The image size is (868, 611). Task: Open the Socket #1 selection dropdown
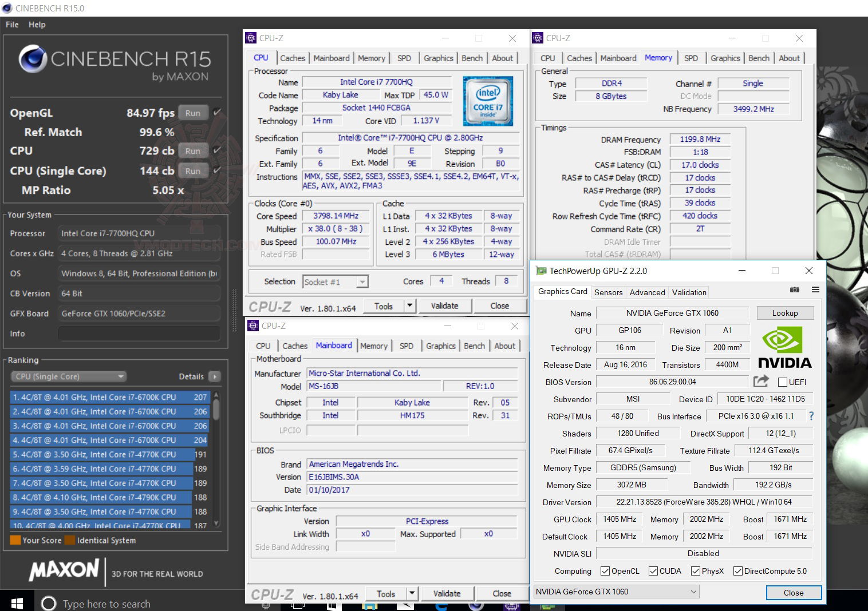[x=335, y=281]
